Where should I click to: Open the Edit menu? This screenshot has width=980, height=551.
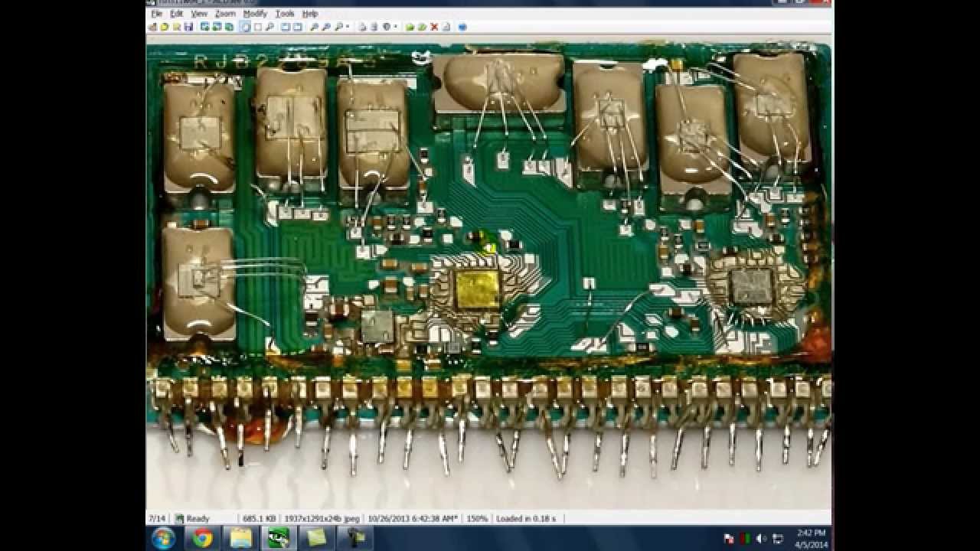(177, 14)
